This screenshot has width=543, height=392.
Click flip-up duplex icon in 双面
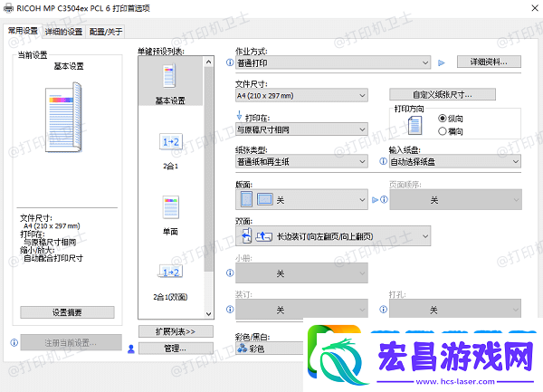point(264,236)
